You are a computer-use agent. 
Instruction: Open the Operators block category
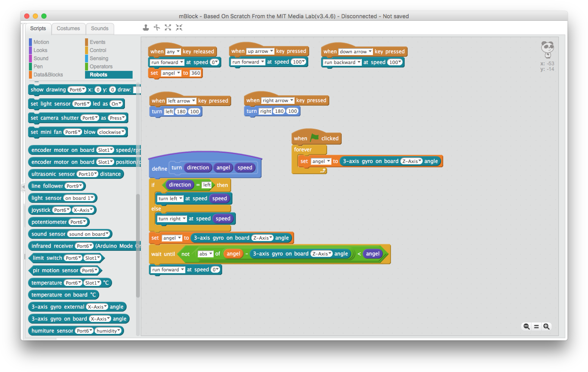[101, 66]
